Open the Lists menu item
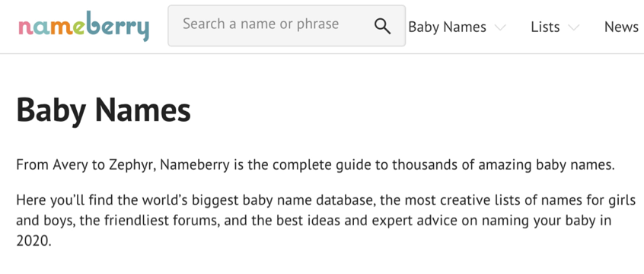 click(545, 27)
